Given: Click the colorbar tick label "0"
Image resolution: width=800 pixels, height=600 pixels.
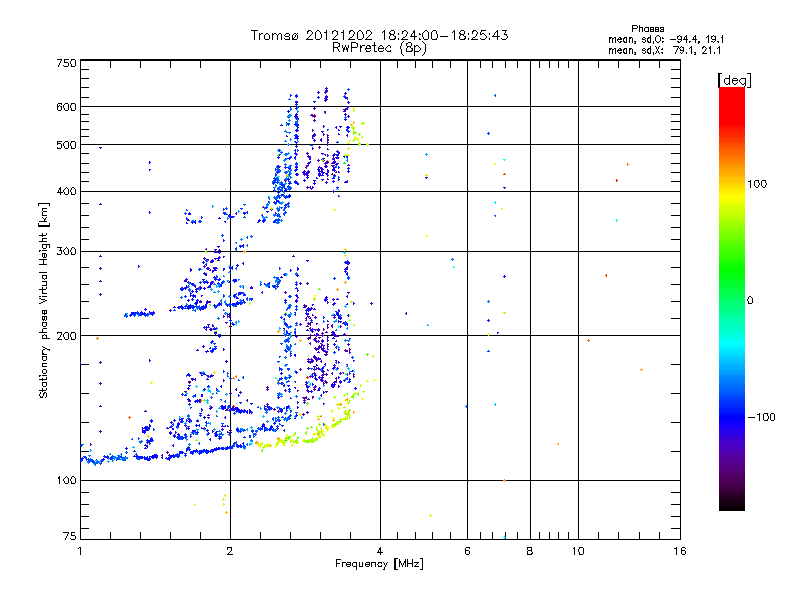Looking at the screenshot, I should pos(750,301).
